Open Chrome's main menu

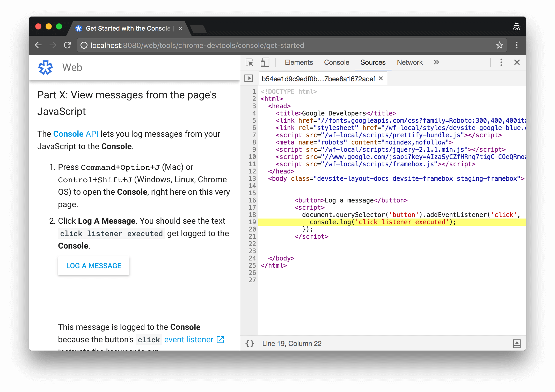(516, 45)
